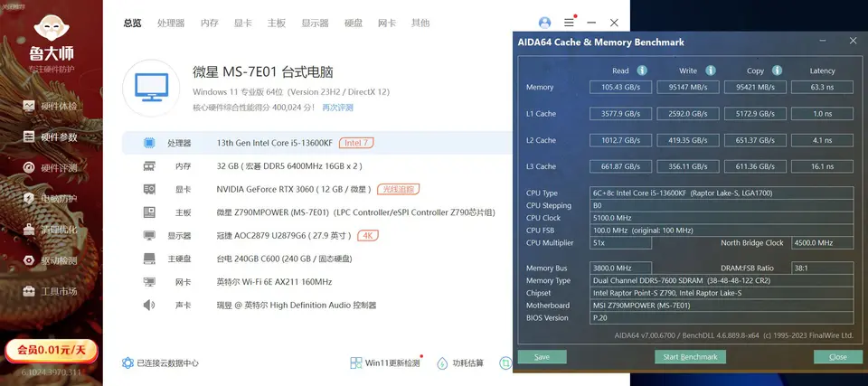The width and height of the screenshot is (868, 386).
Task: Open the 清理优化 sidebar section
Action: [50, 230]
